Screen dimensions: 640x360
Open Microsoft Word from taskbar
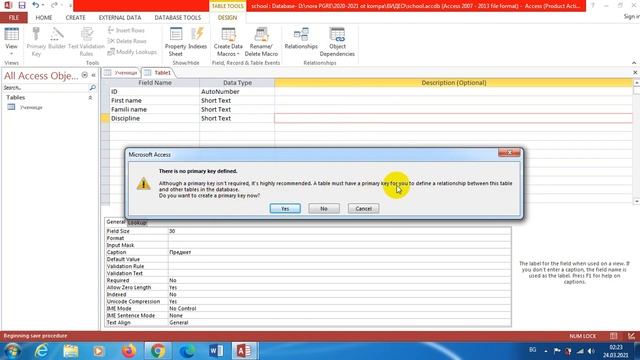click(x=216, y=351)
